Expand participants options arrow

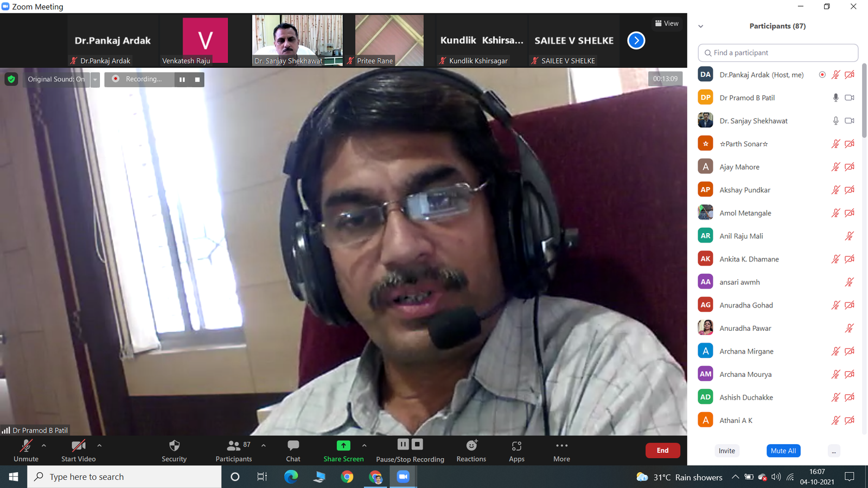coord(264,445)
